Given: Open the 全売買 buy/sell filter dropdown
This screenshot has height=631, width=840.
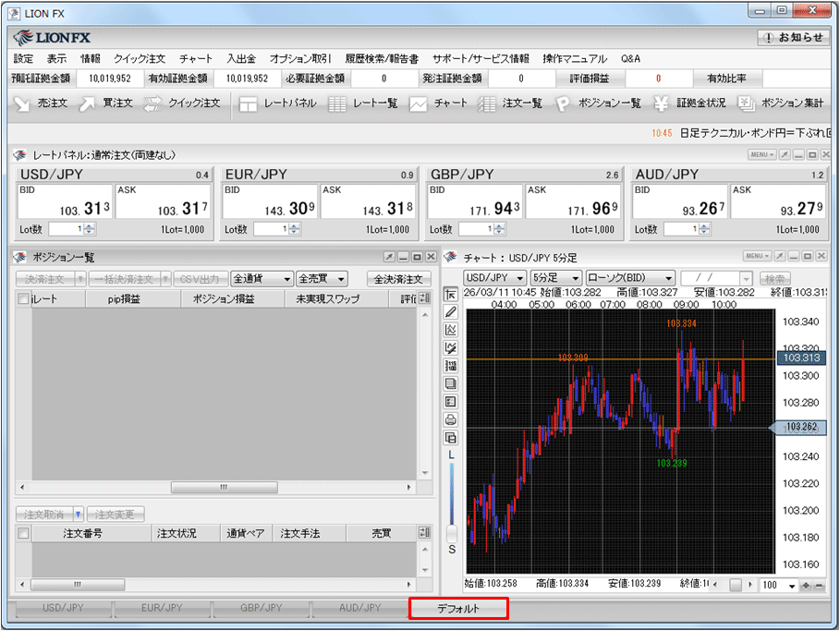Looking at the screenshot, I should tap(322, 278).
